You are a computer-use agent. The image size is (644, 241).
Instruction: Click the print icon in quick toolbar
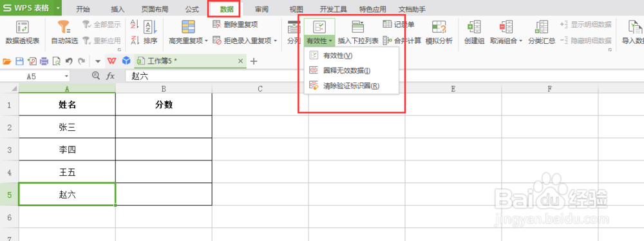tap(44, 61)
